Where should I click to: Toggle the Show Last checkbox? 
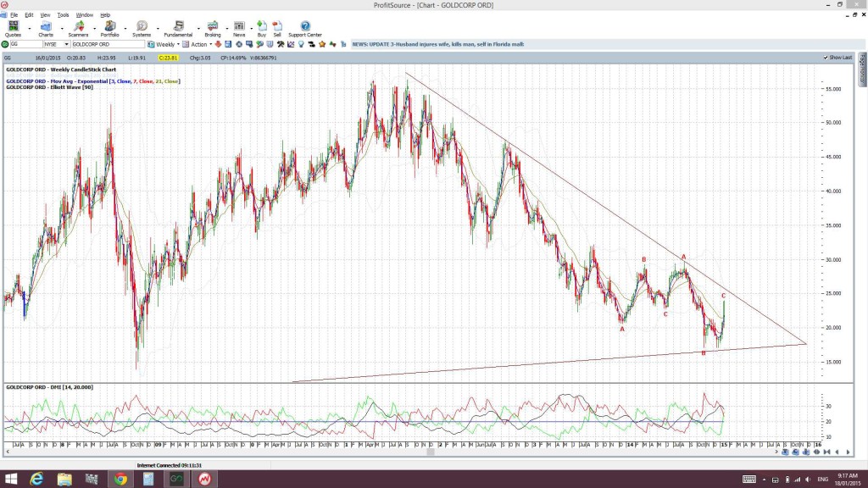[826, 58]
